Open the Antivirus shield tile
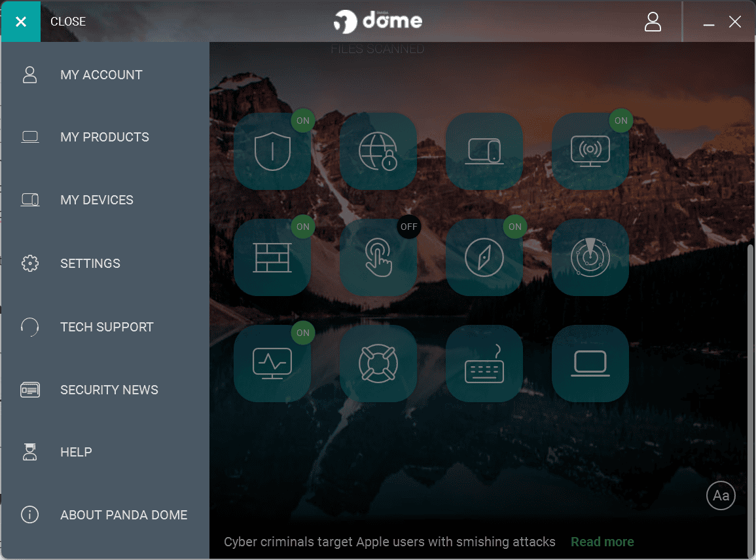 coord(272,151)
